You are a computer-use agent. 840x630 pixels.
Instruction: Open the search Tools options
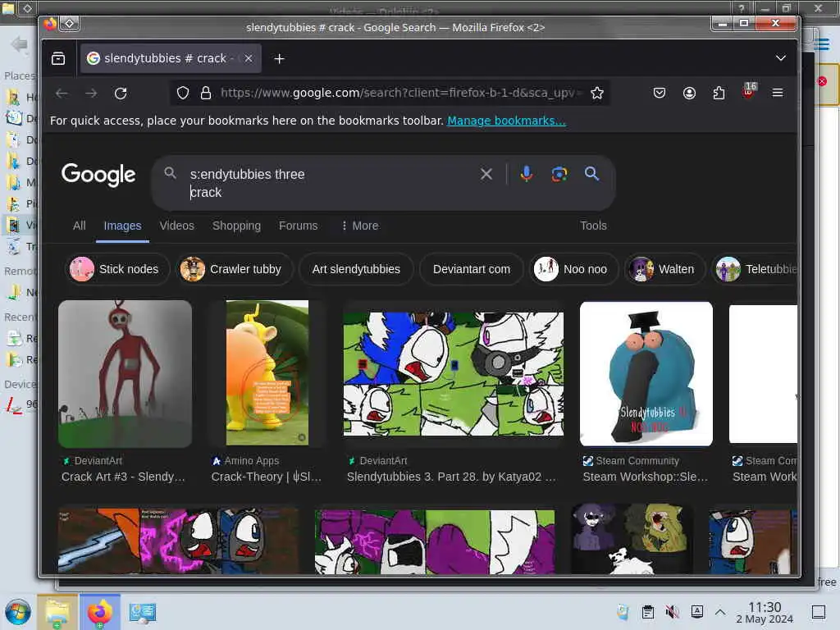[593, 226]
